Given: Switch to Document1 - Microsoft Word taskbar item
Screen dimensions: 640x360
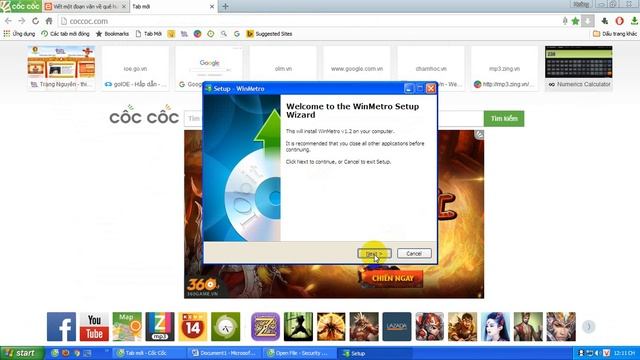Looking at the screenshot, I should tap(224, 353).
